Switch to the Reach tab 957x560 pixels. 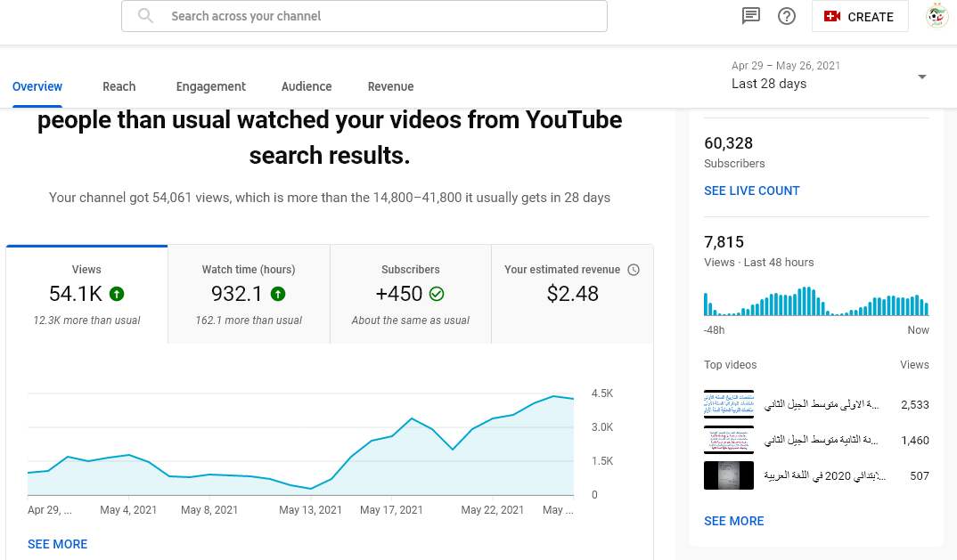coord(119,86)
